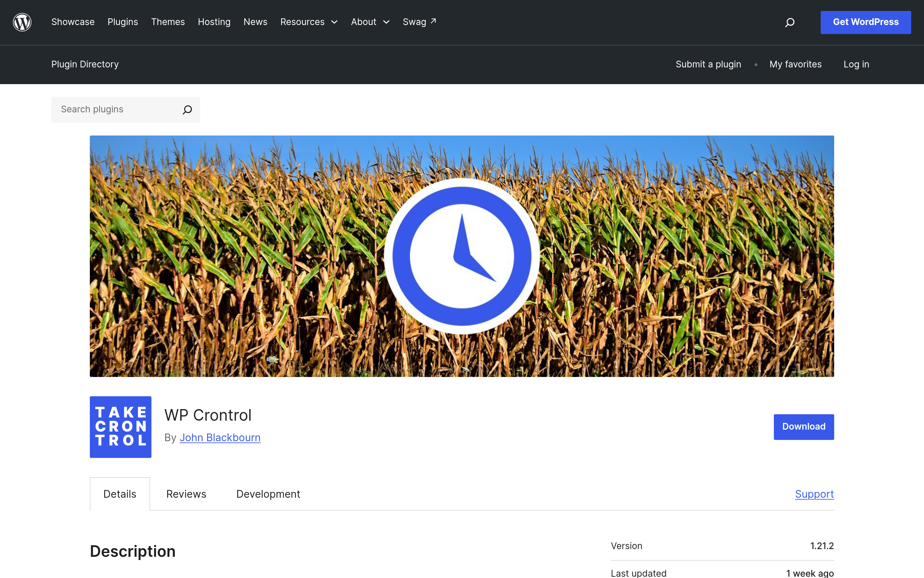Click the WordPress logo icon
The image size is (924, 578).
click(22, 22)
